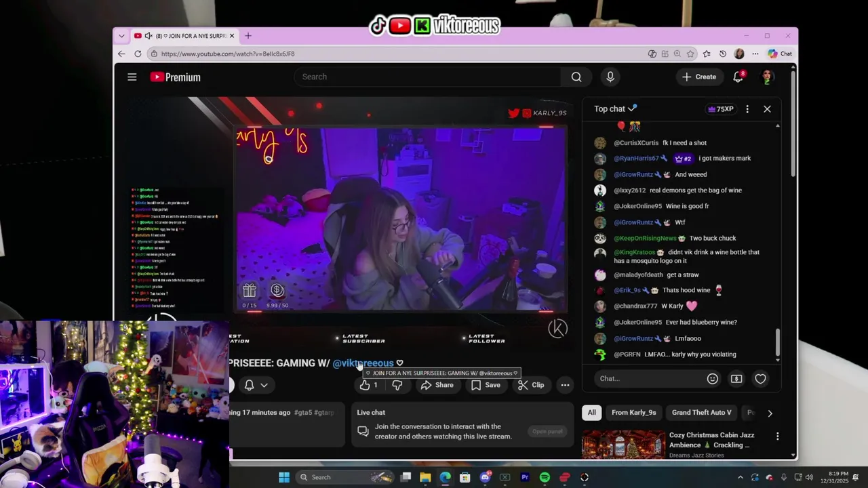The width and height of the screenshot is (868, 488).
Task: Open Windows Start menu
Action: coord(284,477)
